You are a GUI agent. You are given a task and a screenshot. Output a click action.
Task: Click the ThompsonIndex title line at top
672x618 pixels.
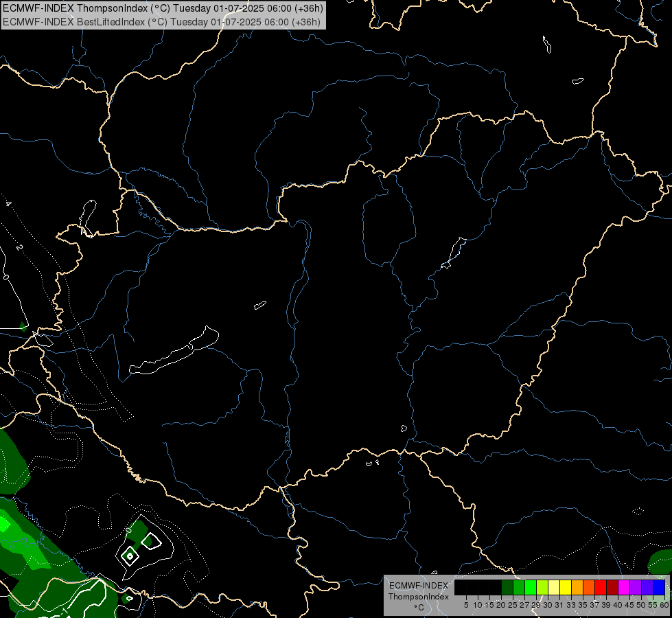tap(163, 8)
